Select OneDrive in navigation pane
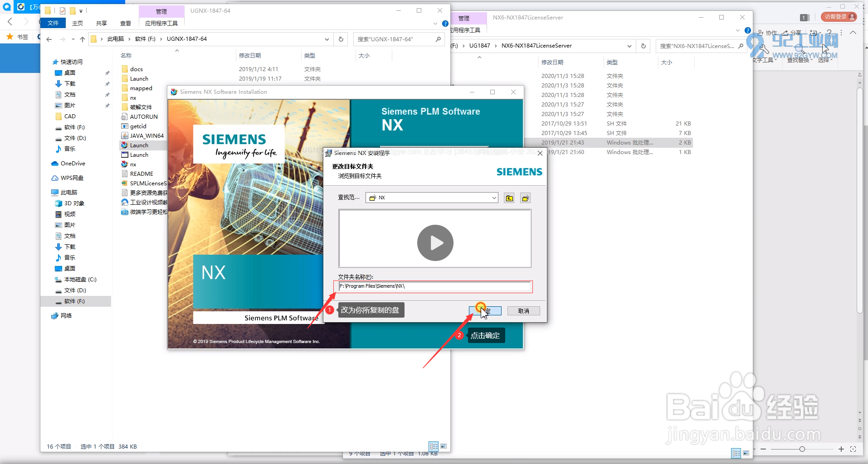Image resolution: width=868 pixels, height=464 pixels. pyautogui.click(x=73, y=164)
